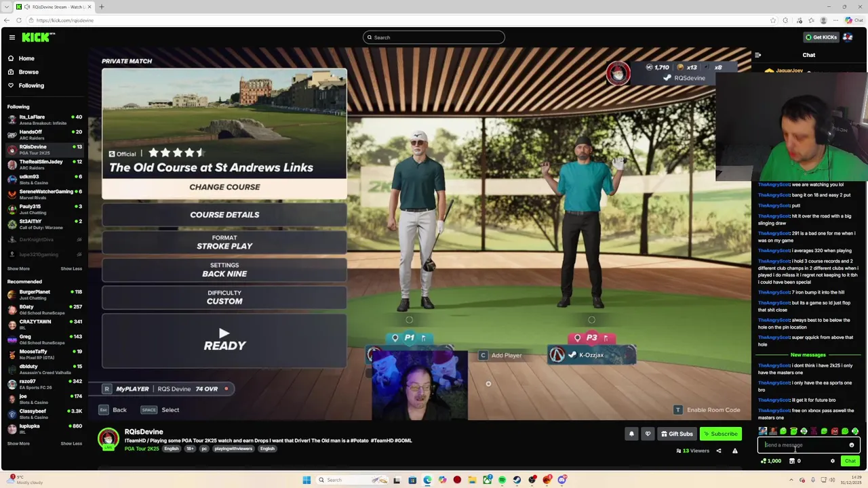Click the English tag next to PGA Tour 2K25
Viewport: 868px width, 488px height.
(x=172, y=449)
